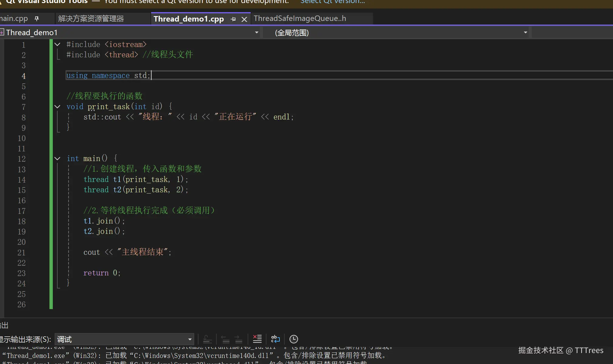
Task: Open the global scope (全局范围) dropdown
Action: [x=525, y=32]
